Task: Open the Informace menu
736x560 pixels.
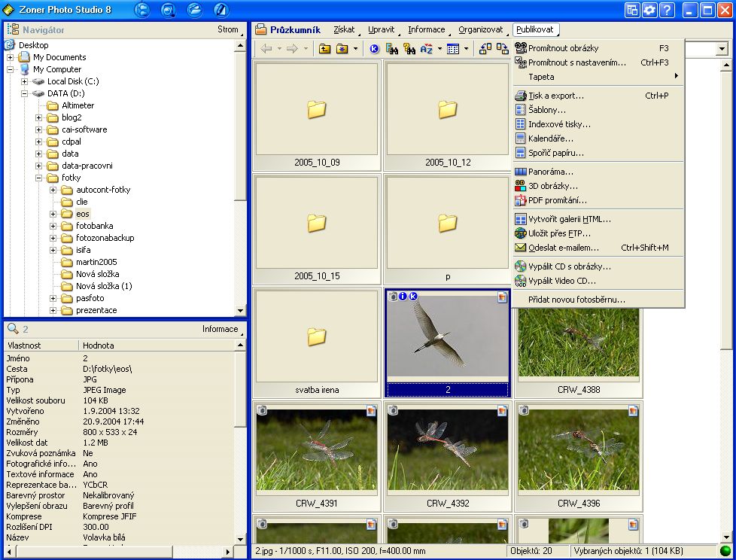Action: pos(427,29)
